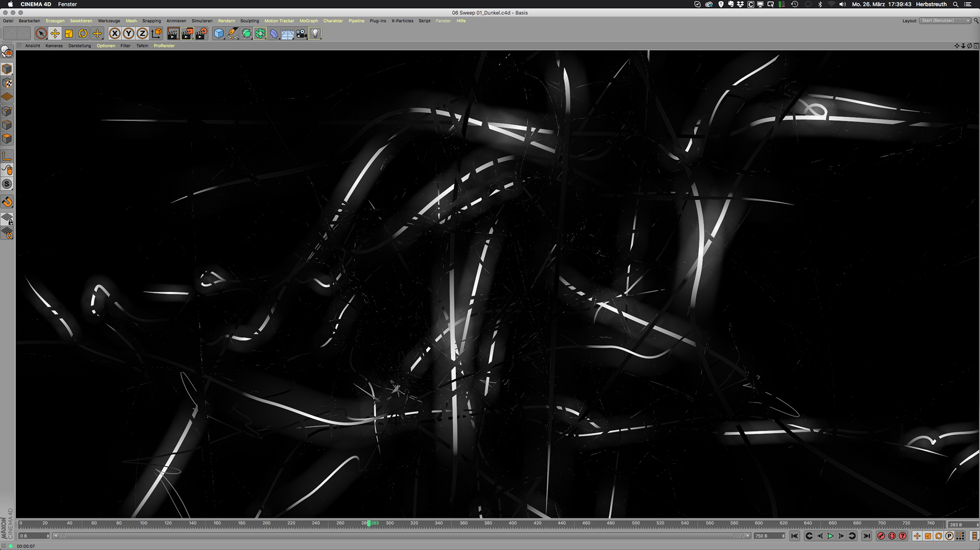
Task: Open viewport ProRender menu
Action: point(164,46)
